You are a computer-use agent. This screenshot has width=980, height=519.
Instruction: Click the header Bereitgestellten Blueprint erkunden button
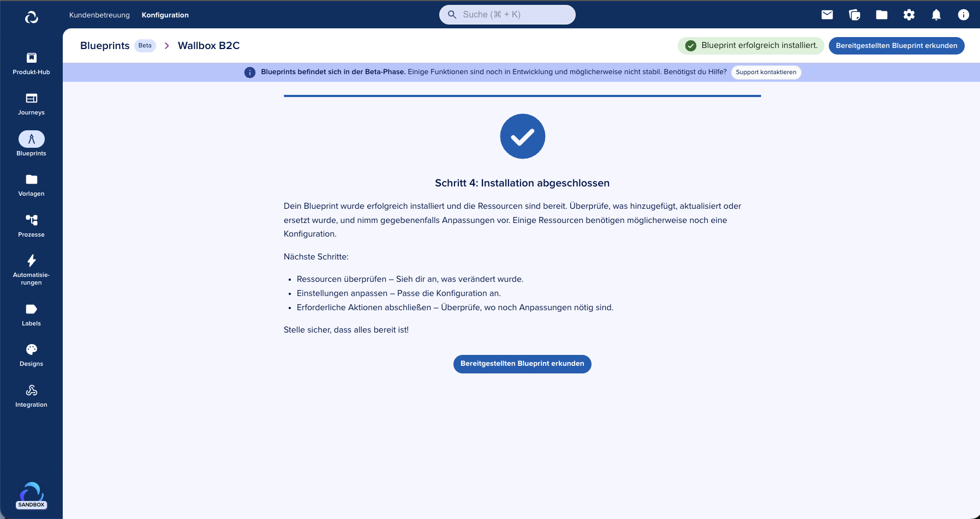896,46
